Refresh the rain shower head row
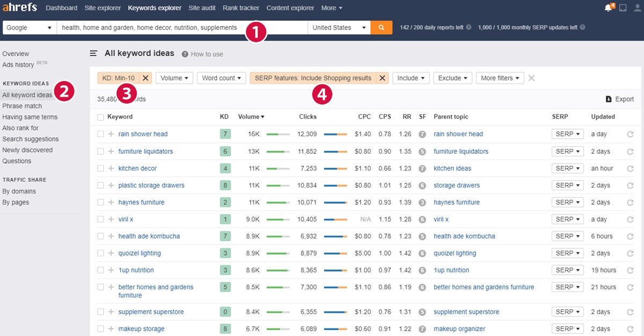The height and width of the screenshot is (336, 644). coord(630,135)
